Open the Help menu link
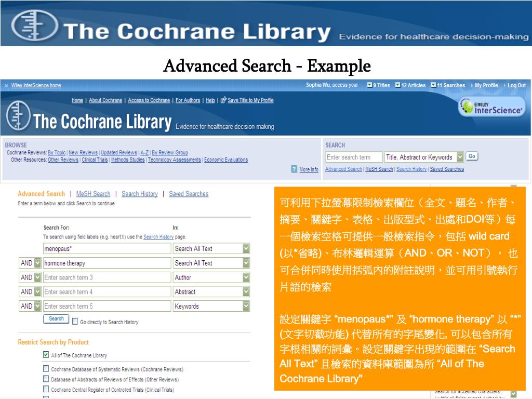Image resolution: width=532 pixels, height=399 pixels. click(x=210, y=100)
